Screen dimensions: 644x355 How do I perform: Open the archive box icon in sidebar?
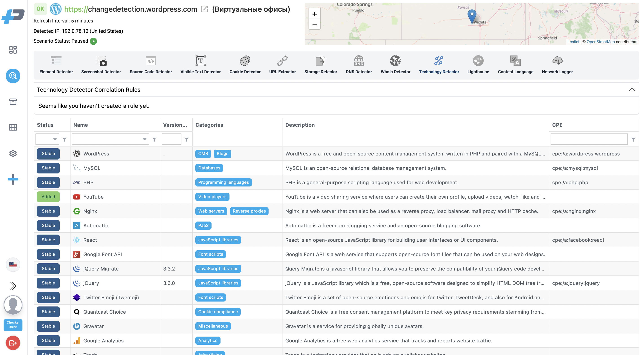[x=13, y=102]
